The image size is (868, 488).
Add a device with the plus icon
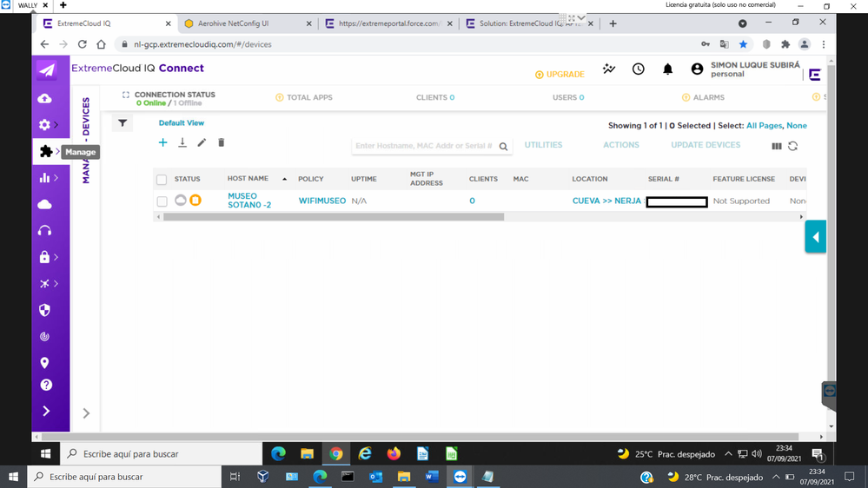[x=162, y=142]
